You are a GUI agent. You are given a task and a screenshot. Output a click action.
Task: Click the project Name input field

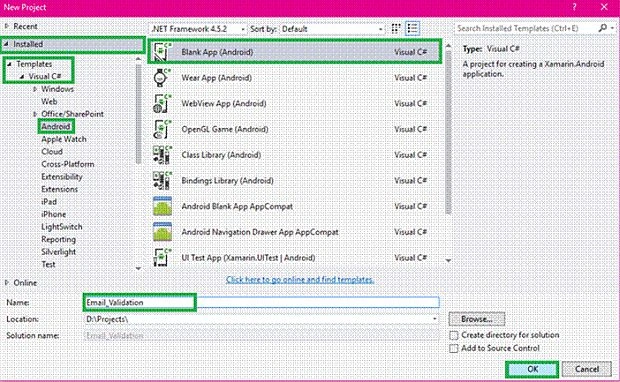click(261, 303)
